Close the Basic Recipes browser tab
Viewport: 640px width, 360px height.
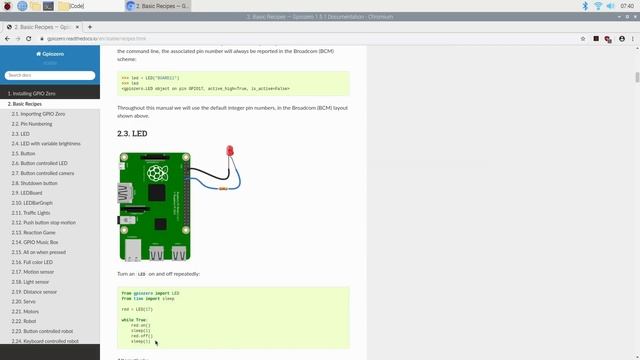(x=77, y=27)
